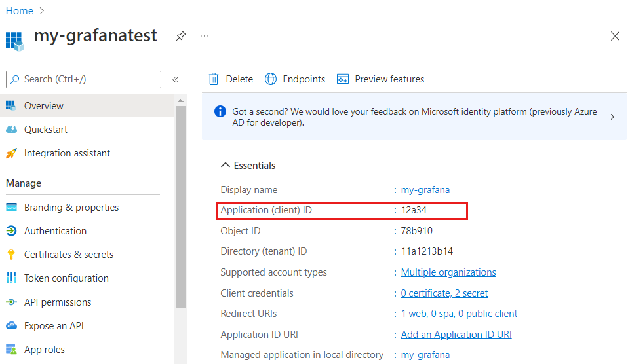Click the Delete trash icon
Image resolution: width=628 pixels, height=364 pixels.
click(214, 79)
